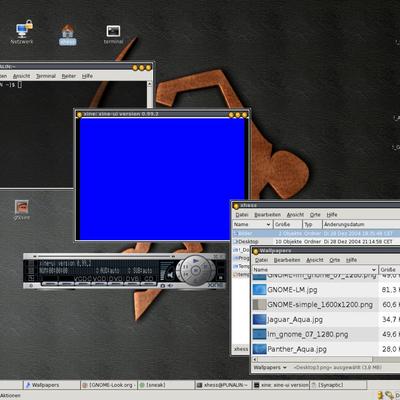Open Bearbeiten menu in xhess window

(x=267, y=215)
